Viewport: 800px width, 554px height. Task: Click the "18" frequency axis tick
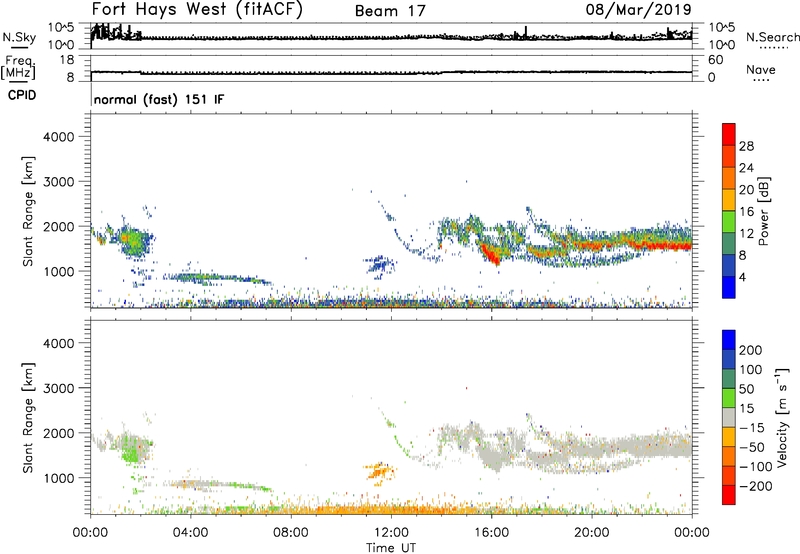pos(67,60)
